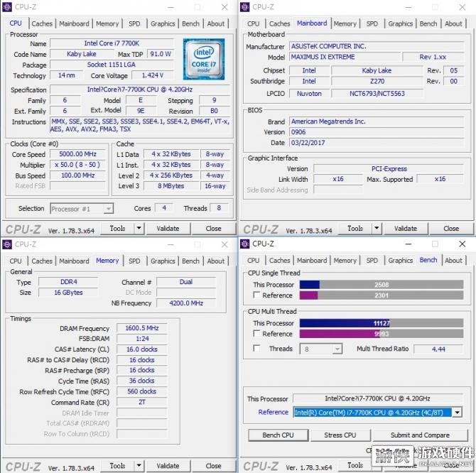476x473 pixels.
Task: Click the Core Speed 5000.00 MHz field
Action: point(77,154)
